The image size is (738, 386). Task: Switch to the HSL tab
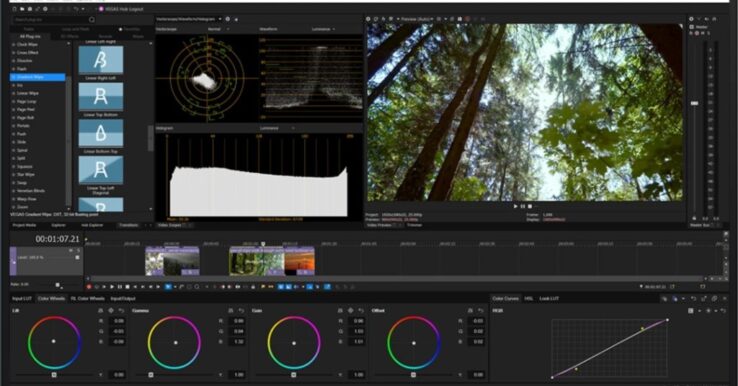[529, 298]
